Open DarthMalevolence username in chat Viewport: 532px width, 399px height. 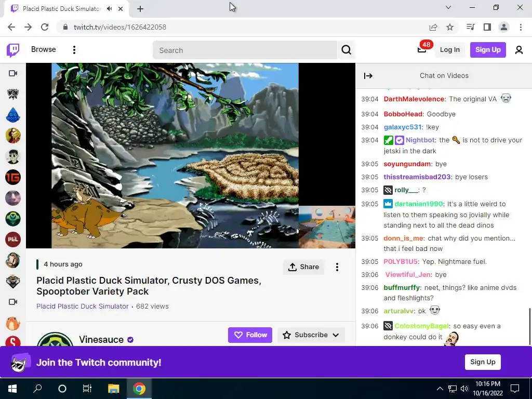[414, 99]
